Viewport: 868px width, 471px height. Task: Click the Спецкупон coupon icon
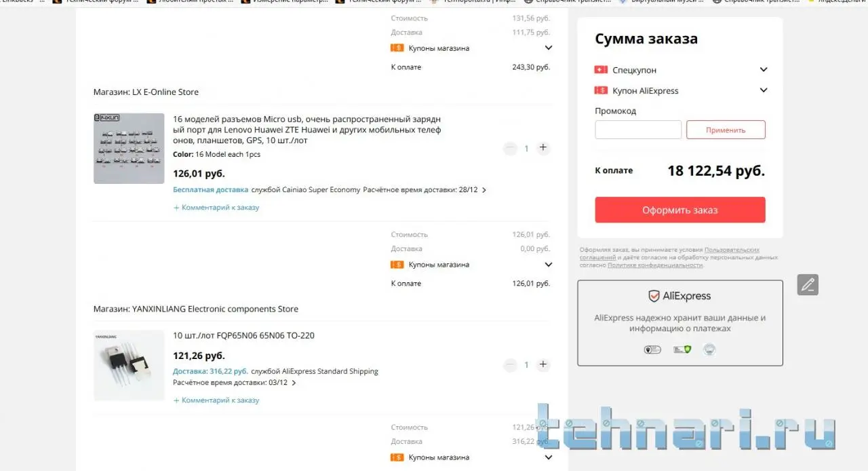(x=601, y=70)
